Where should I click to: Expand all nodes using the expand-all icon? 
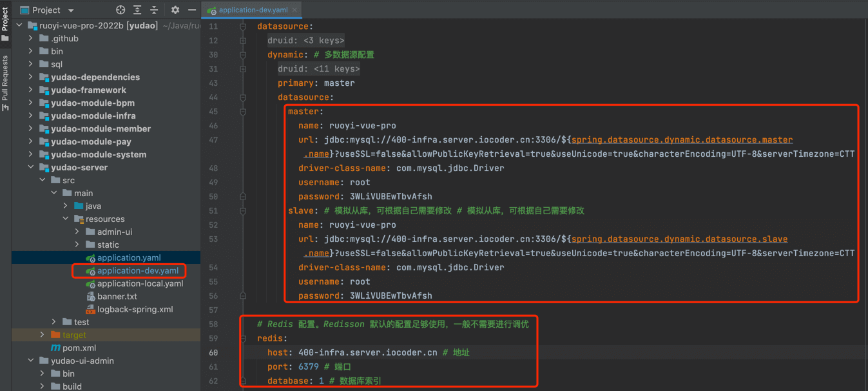coord(137,10)
